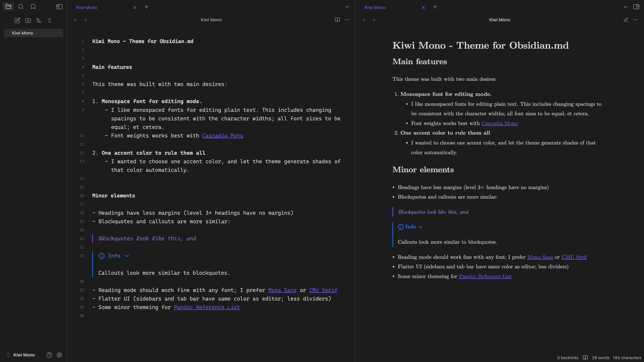The height and width of the screenshot is (362, 644).
Task: Open the bookmarks sidebar tab
Action: 33,7
